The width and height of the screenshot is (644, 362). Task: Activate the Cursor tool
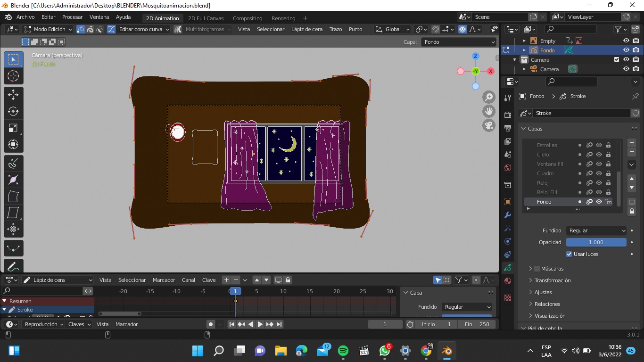tap(13, 76)
